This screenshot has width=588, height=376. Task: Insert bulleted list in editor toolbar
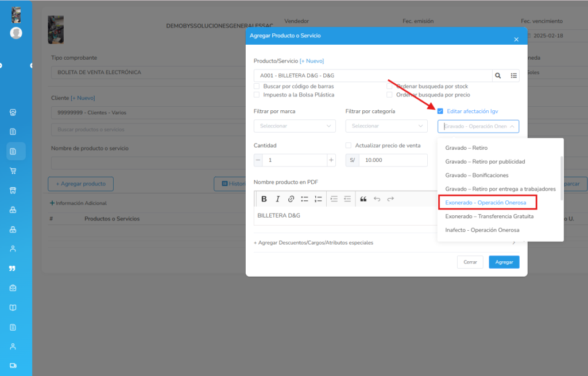tap(304, 199)
